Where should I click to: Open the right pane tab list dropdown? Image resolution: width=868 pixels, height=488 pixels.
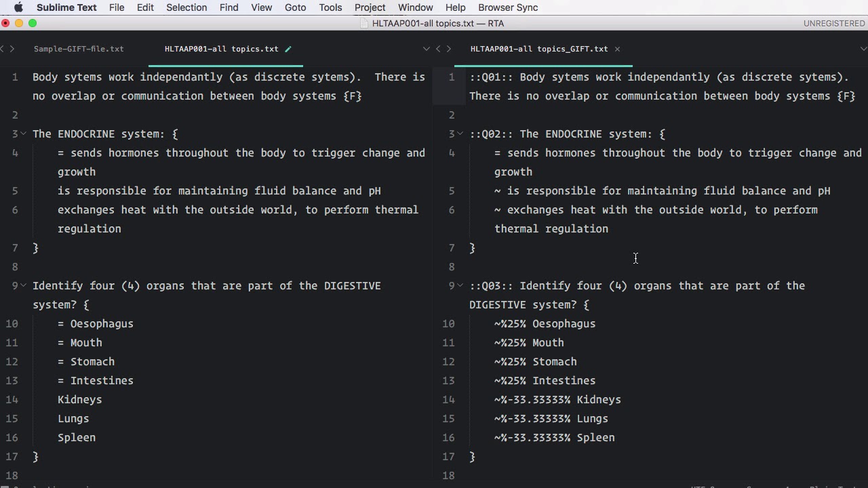pos(863,49)
